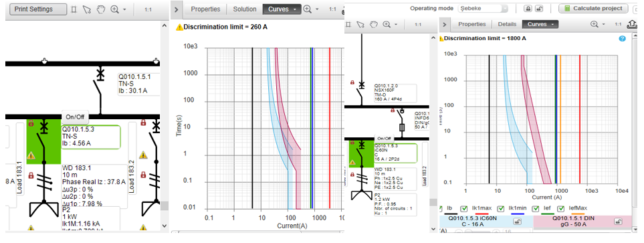Click the export icon in the 1800 A curves panel
Screen dimensions: 644x243
coord(633,25)
